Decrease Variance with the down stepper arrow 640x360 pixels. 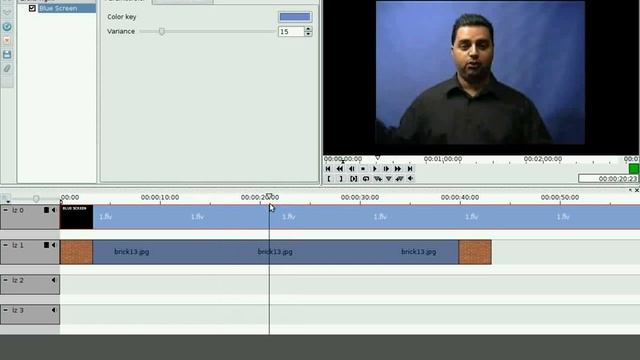click(x=308, y=34)
